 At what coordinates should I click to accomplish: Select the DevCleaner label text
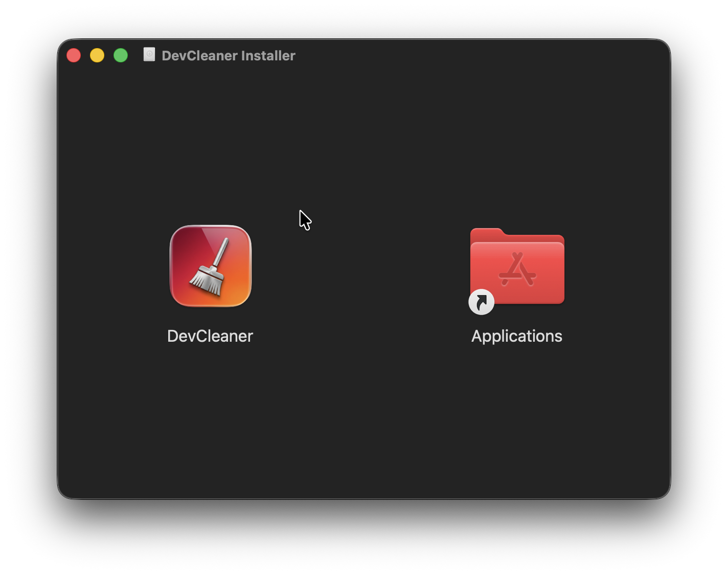[x=210, y=336]
